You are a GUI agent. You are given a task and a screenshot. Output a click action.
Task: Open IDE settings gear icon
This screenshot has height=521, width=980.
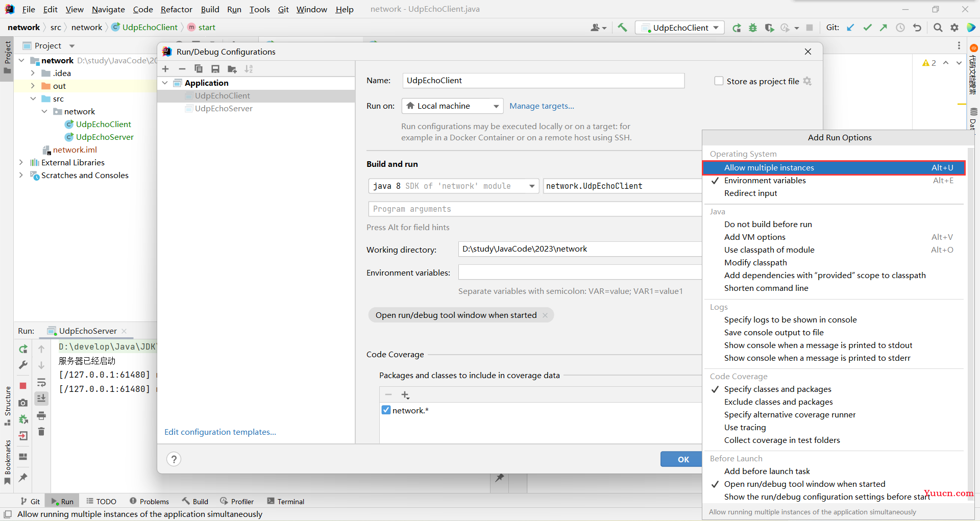954,28
